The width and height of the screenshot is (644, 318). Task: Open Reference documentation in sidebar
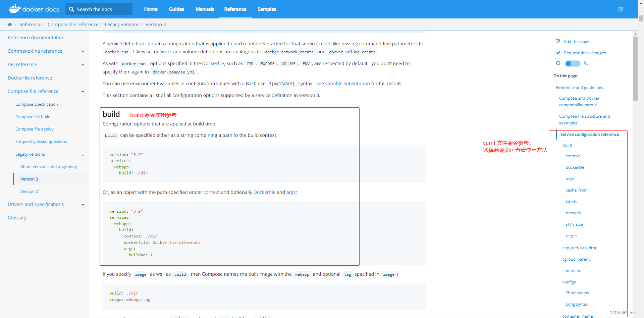pos(36,38)
